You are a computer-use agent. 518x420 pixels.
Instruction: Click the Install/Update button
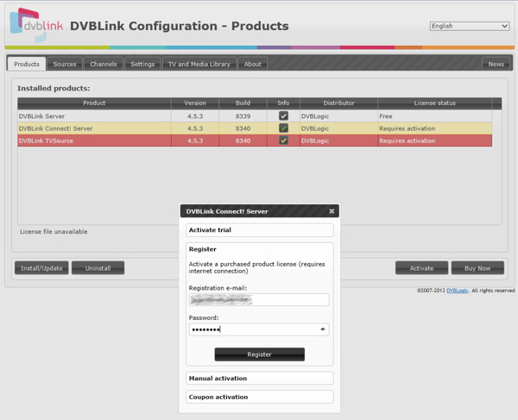pos(41,268)
